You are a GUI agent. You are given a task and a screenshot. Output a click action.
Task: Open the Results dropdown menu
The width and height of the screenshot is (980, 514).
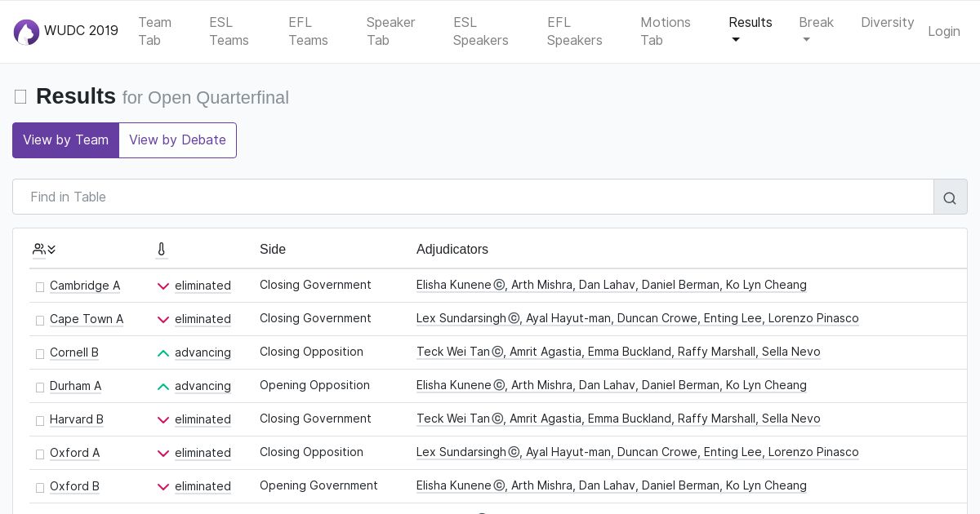point(751,31)
